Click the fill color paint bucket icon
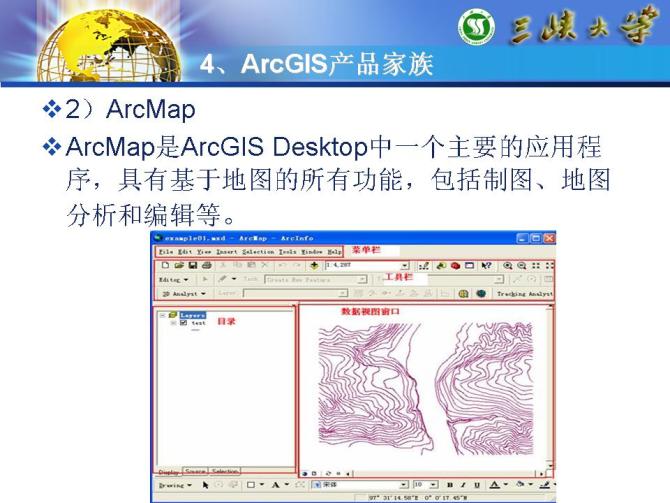Screen dimensions: 670x503 coord(520,485)
